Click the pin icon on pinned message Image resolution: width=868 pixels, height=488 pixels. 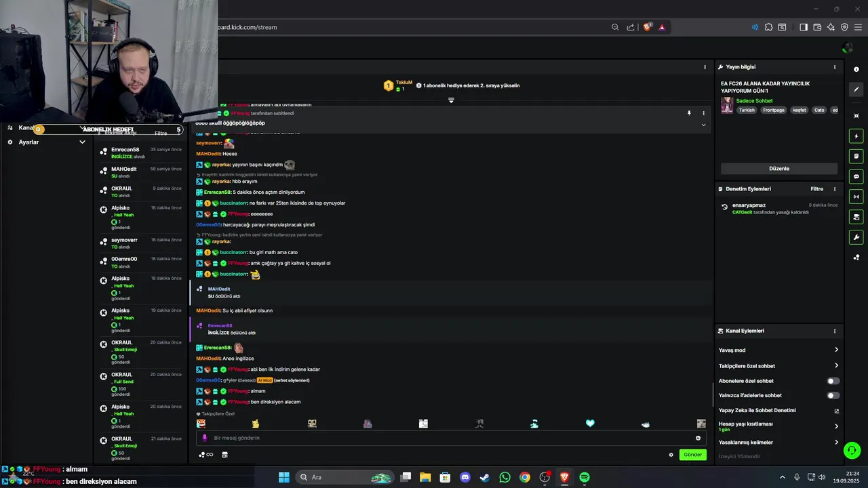click(689, 113)
